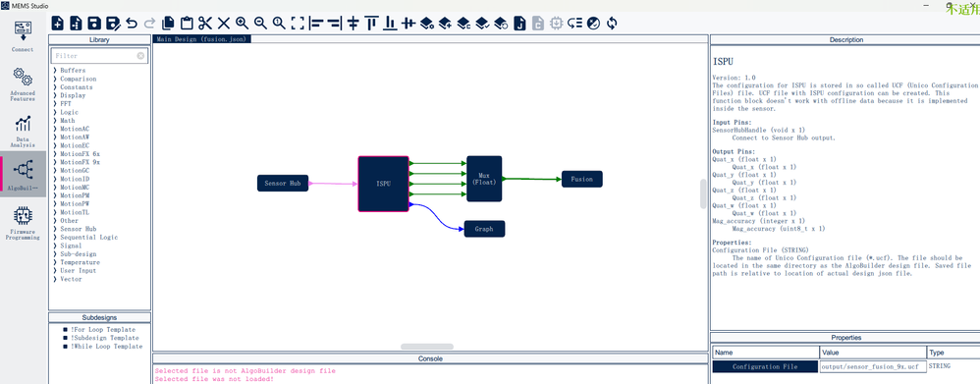The height and width of the screenshot is (384, 980).
Task: Click the layers-plus toolbar icon
Action: pyautogui.click(x=446, y=24)
